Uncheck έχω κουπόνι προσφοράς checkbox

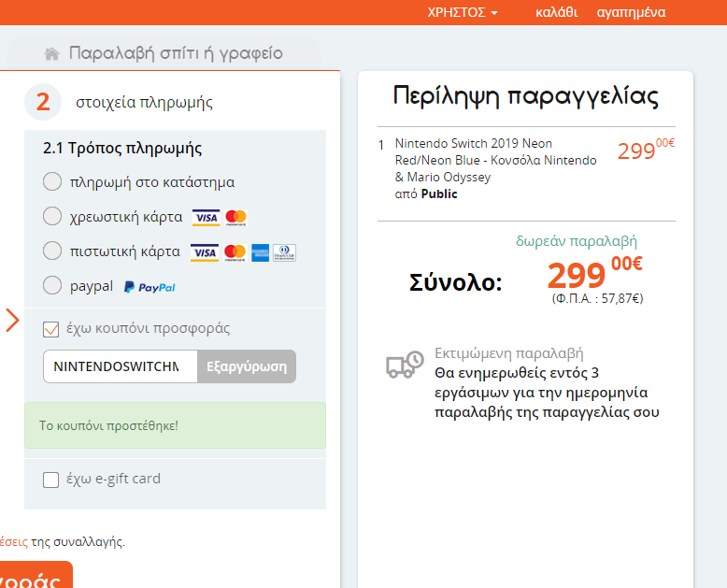(51, 329)
